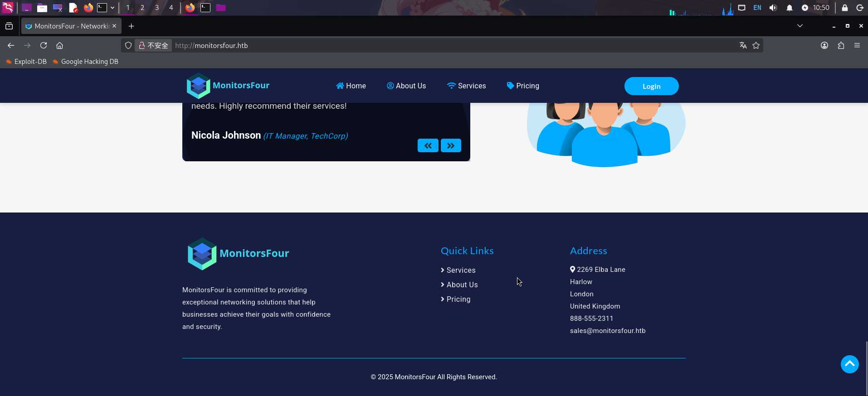Click the MonitorsFour logo in header
The image size is (868, 396).
coord(228,86)
